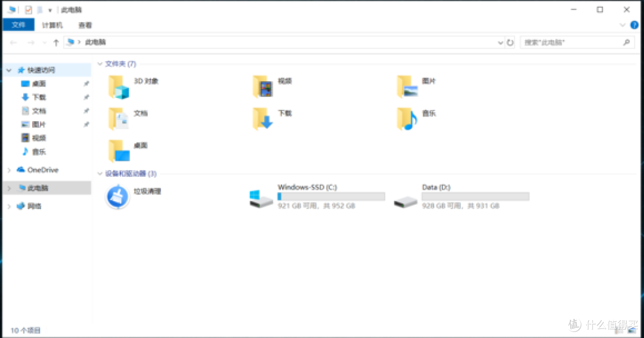
Task: Select the Data (D:) drive icon
Action: 405,201
